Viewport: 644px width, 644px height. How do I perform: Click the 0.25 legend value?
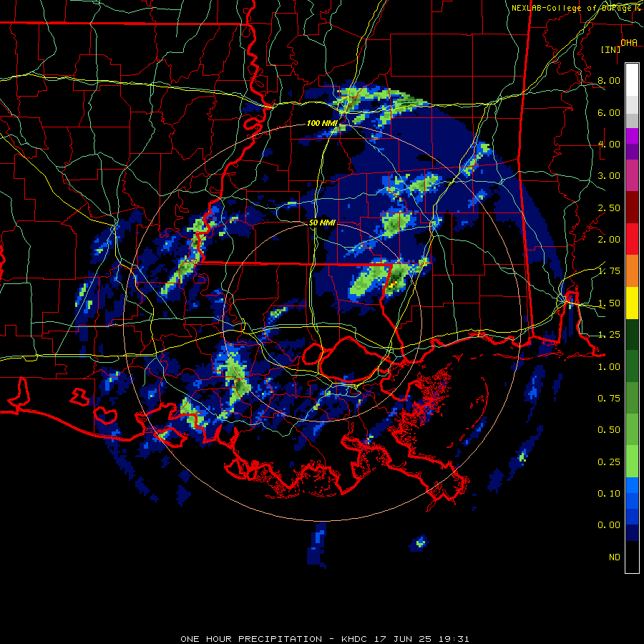click(609, 462)
